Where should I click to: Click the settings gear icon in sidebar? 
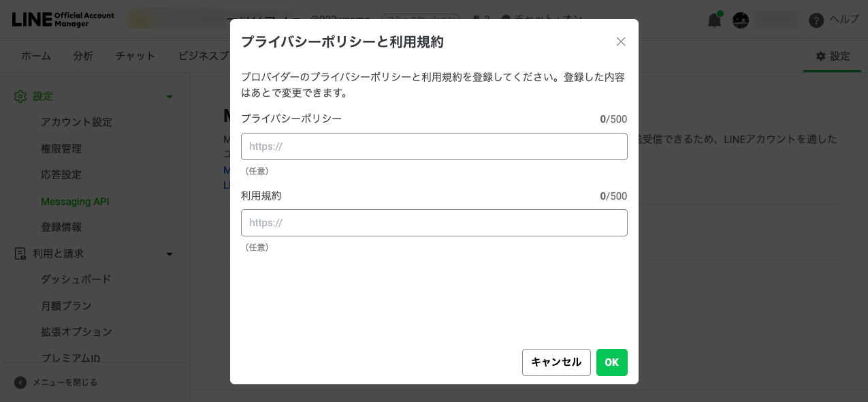[x=20, y=97]
